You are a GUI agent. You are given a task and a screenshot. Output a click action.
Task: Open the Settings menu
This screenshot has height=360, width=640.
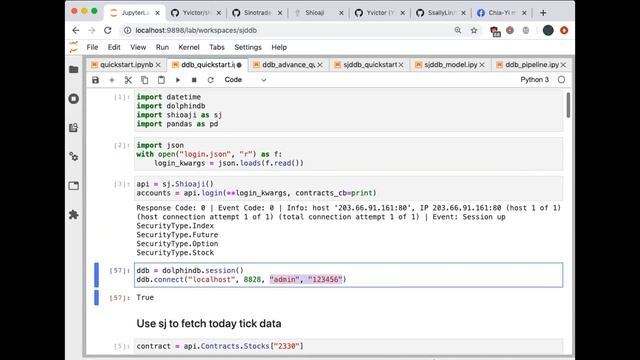[x=248, y=47]
